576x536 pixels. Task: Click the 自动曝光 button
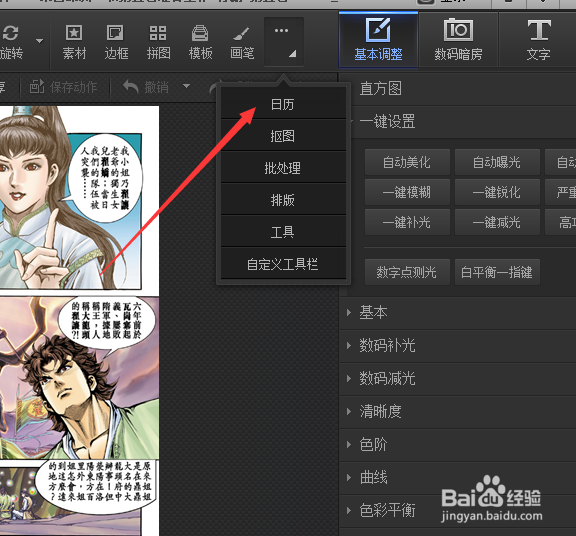point(497,162)
